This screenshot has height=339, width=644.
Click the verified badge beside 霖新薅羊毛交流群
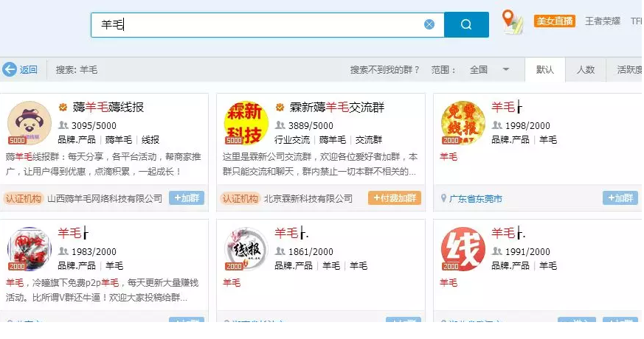coord(280,108)
